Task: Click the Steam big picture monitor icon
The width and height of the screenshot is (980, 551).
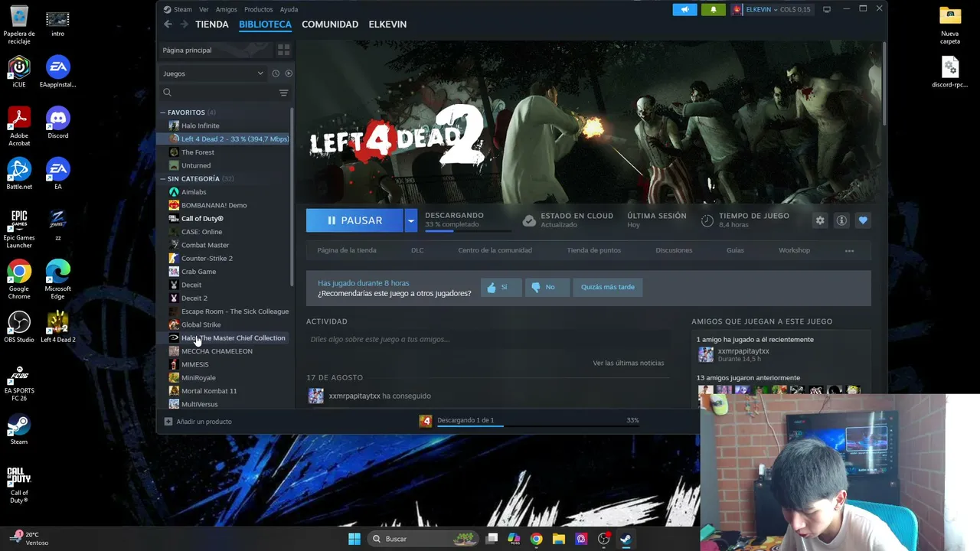Action: (x=827, y=9)
